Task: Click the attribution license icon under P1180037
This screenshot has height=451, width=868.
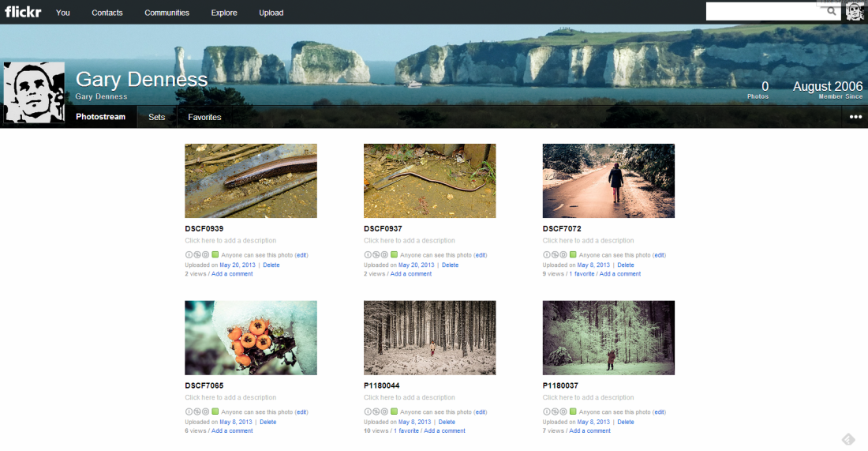Action: click(x=546, y=412)
